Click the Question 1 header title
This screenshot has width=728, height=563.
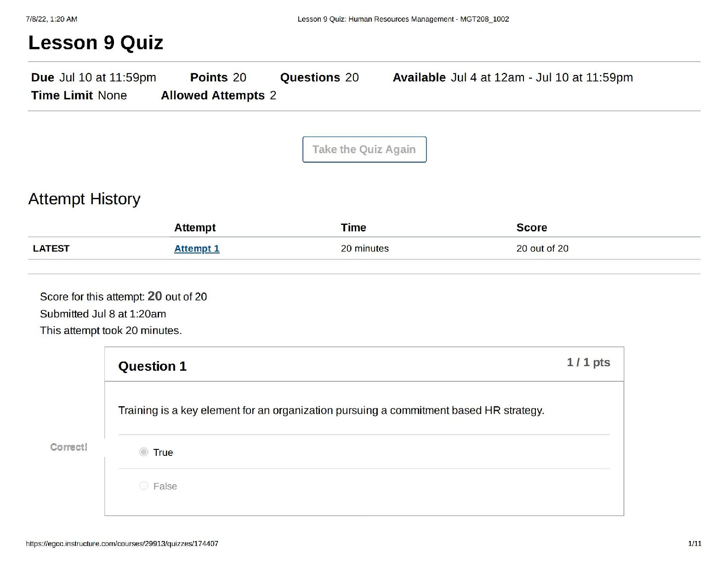tap(152, 366)
